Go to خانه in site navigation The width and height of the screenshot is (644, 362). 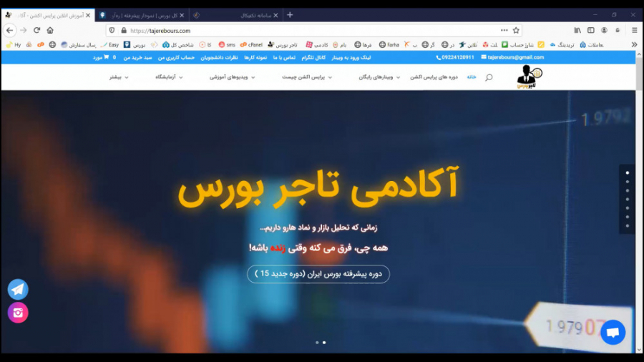tap(472, 77)
